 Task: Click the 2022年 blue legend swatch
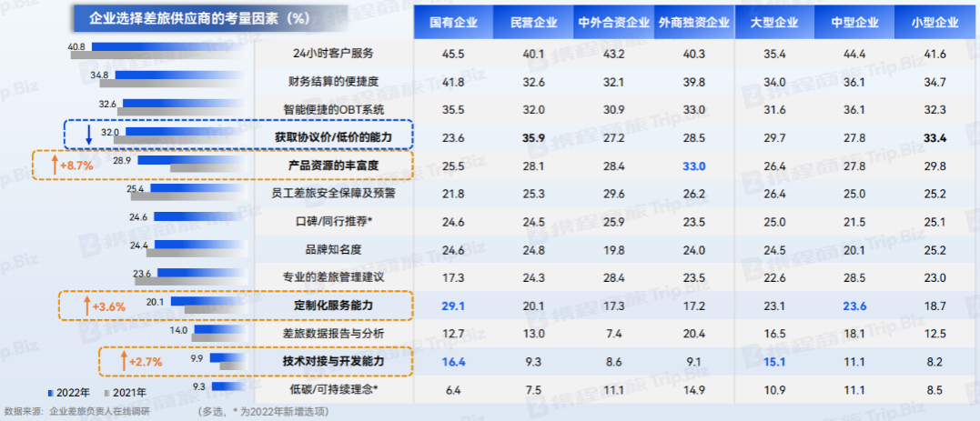[50, 393]
